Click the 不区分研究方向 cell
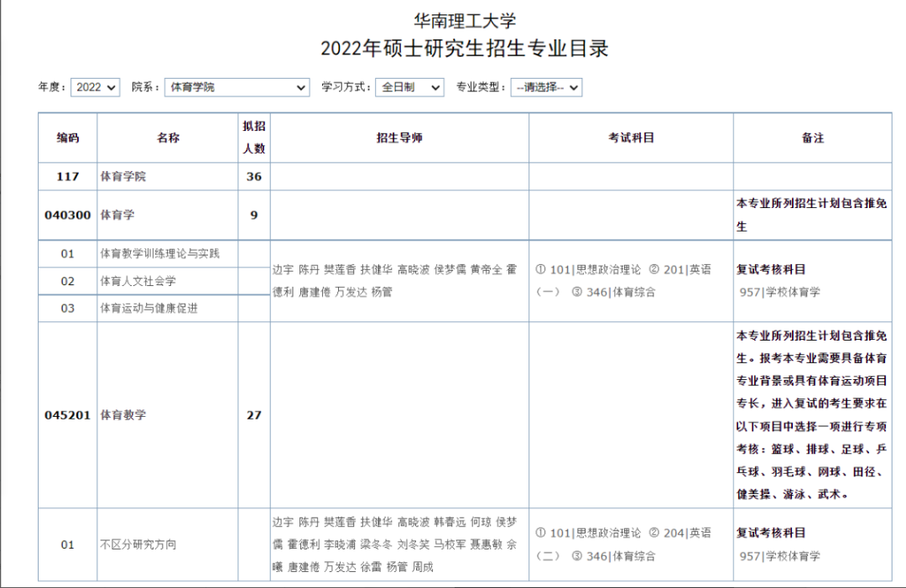Viewport: 906px width, 588px height. 168,544
